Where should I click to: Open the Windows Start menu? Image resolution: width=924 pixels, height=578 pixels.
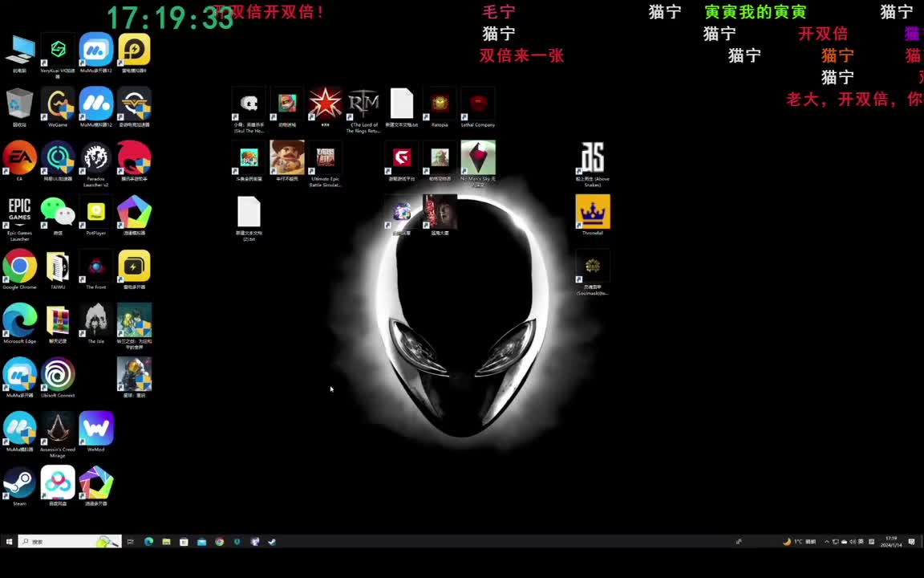(9, 541)
